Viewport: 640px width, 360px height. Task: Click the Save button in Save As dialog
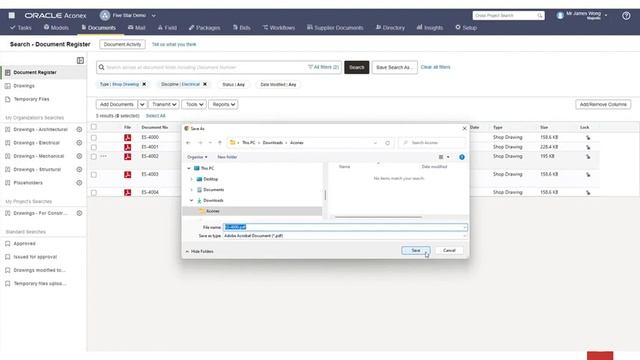[x=416, y=251]
